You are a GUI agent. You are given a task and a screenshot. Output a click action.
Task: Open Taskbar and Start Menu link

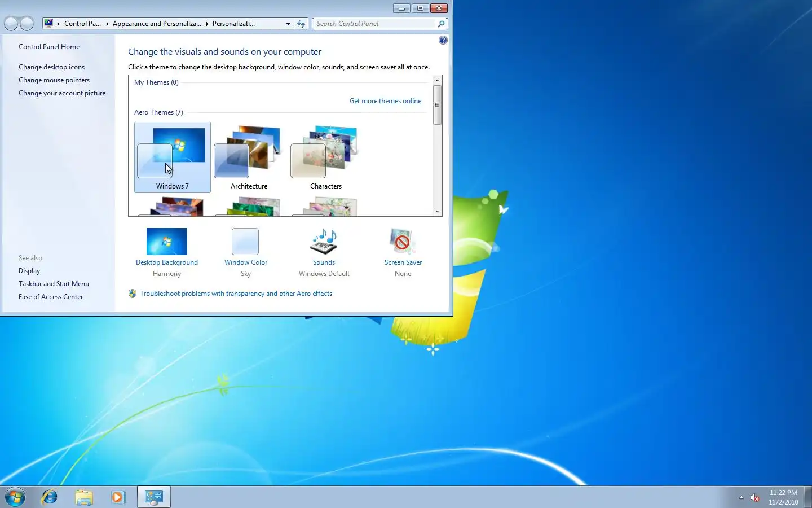click(x=54, y=284)
